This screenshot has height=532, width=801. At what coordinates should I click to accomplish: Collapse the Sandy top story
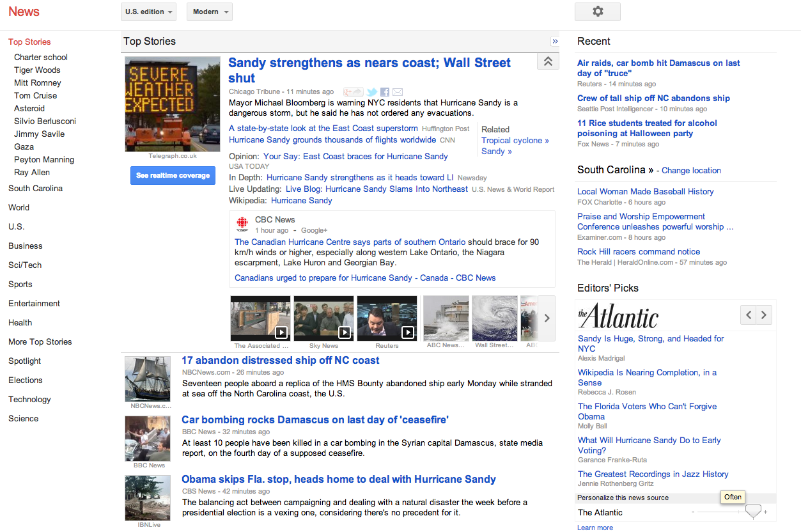click(548, 61)
